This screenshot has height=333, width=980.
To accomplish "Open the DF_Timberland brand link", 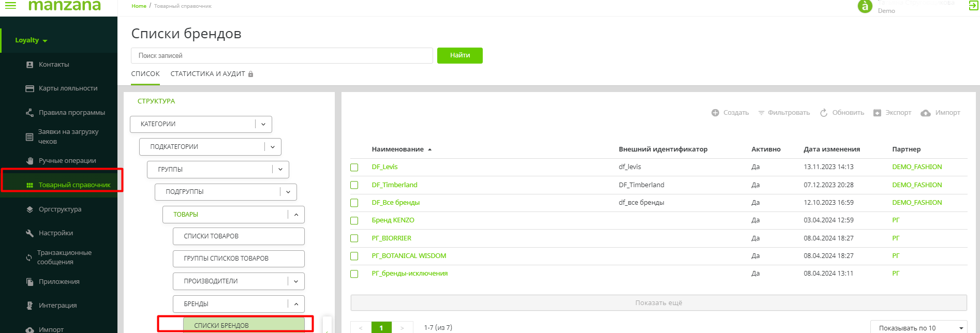I will [394, 185].
